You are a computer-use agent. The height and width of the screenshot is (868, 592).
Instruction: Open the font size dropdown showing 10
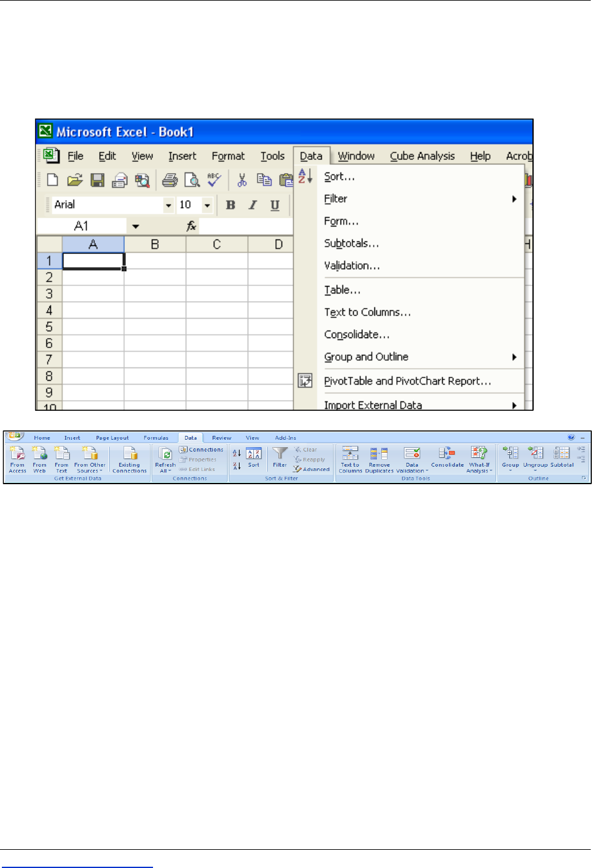point(207,205)
